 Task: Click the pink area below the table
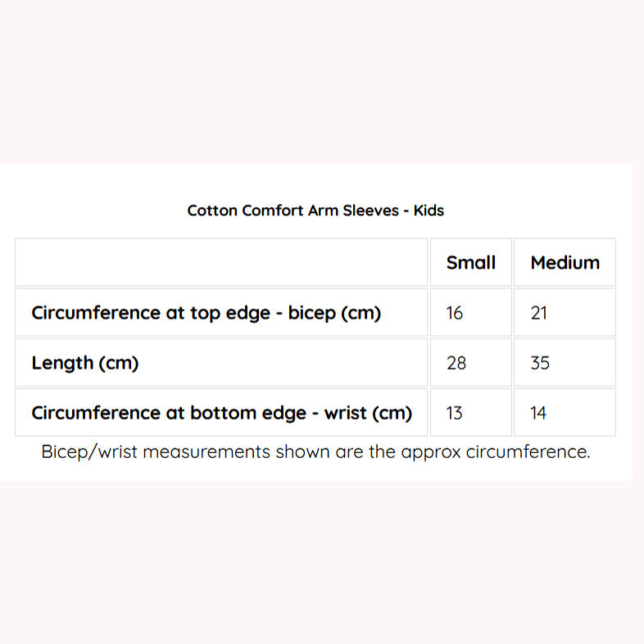coord(322,565)
